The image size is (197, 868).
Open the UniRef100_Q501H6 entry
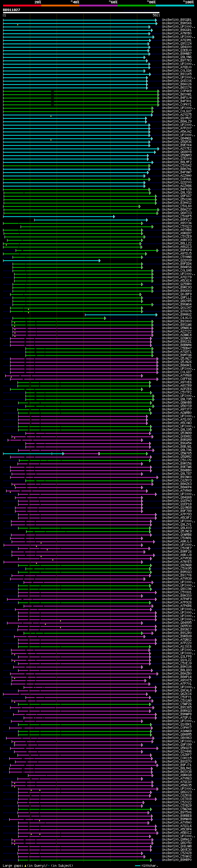(177, 200)
